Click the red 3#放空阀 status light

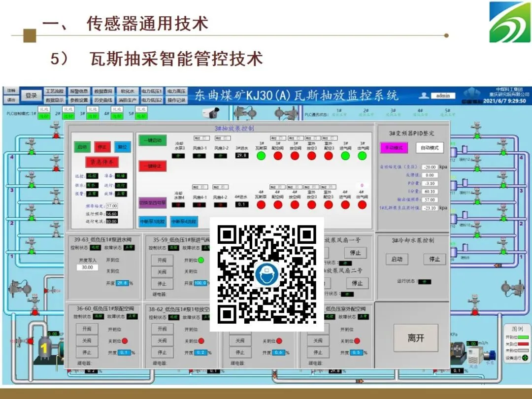[295, 156]
